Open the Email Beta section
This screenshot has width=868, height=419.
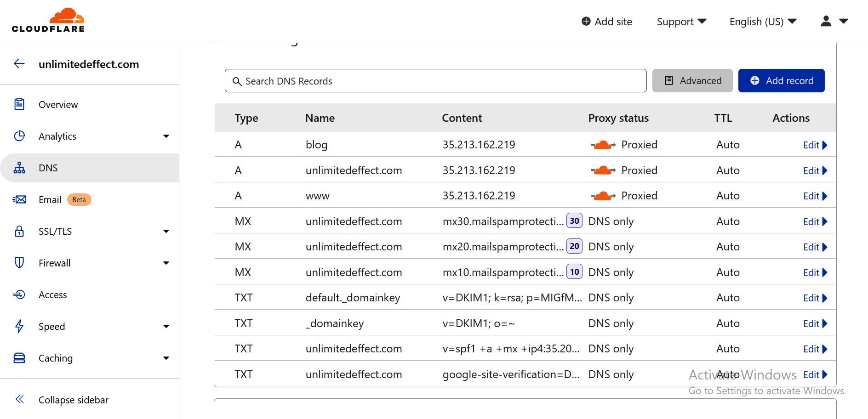point(50,199)
